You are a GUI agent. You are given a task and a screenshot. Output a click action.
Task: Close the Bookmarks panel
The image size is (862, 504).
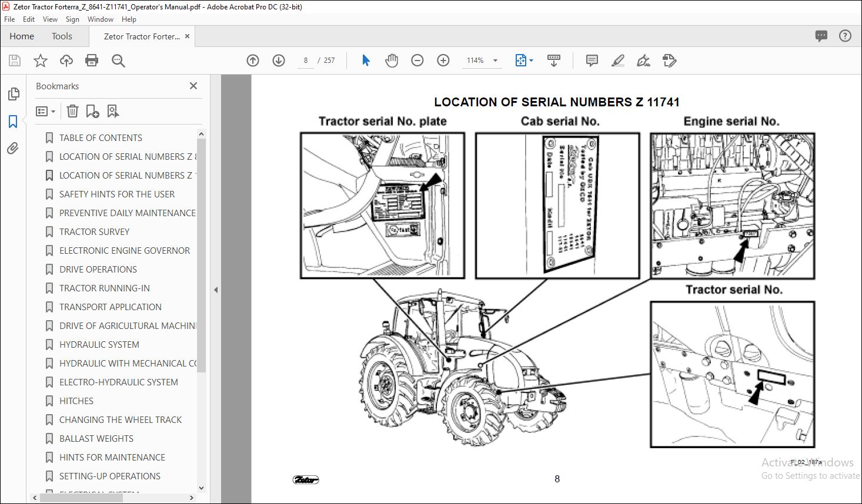pos(193,86)
